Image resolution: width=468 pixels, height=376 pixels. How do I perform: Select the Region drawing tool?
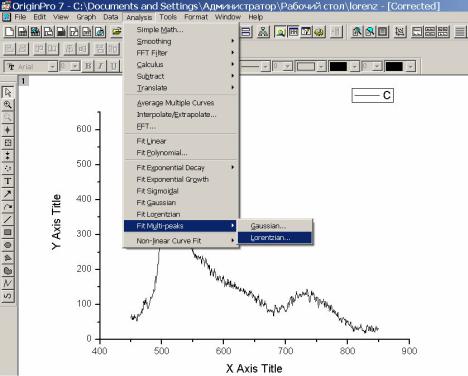coord(8,270)
